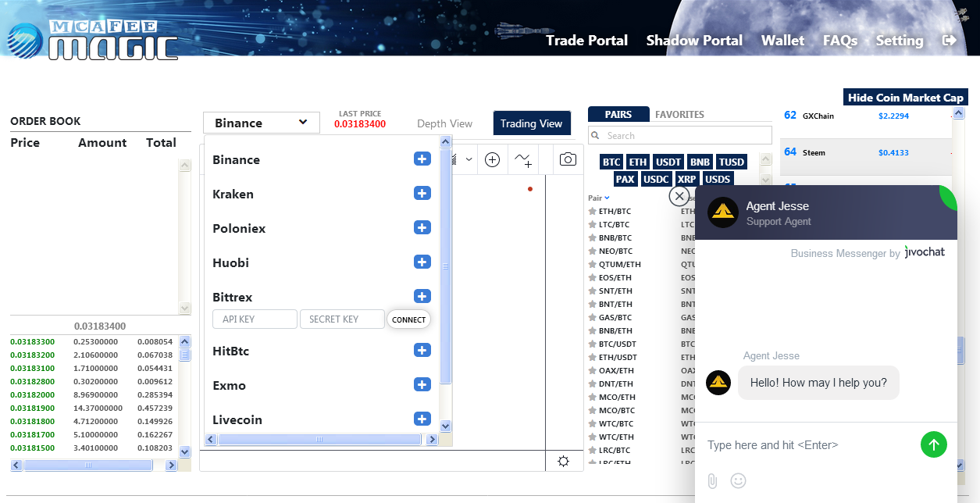Image resolution: width=980 pixels, height=503 pixels.
Task: Expand the Poloniex exchange plus icon
Action: [422, 227]
